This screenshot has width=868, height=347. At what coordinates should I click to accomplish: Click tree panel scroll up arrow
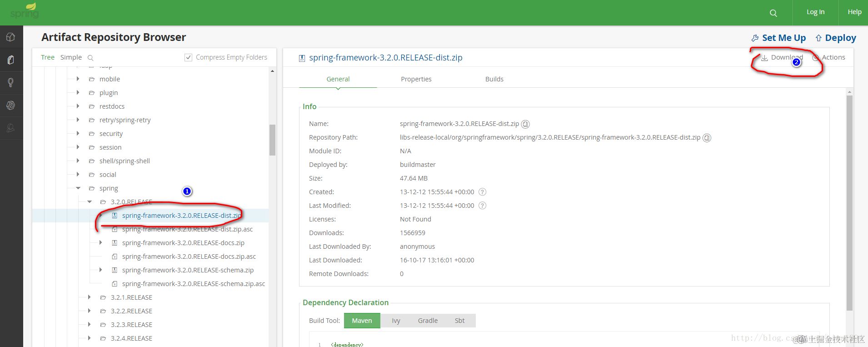273,71
